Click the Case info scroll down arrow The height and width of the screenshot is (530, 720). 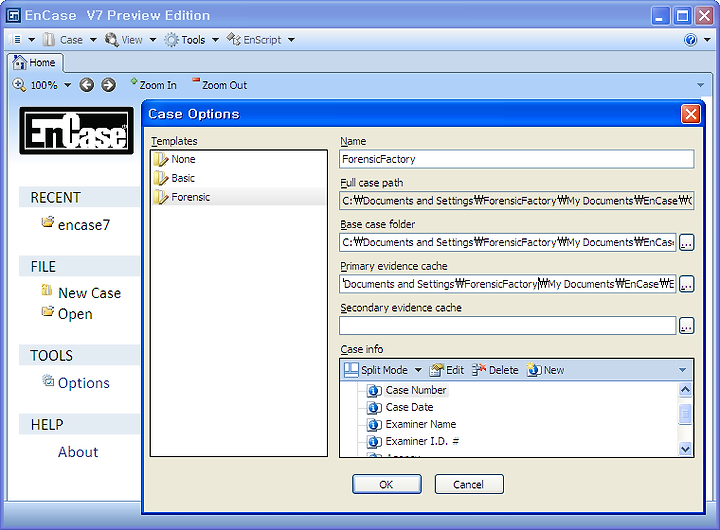pos(685,449)
